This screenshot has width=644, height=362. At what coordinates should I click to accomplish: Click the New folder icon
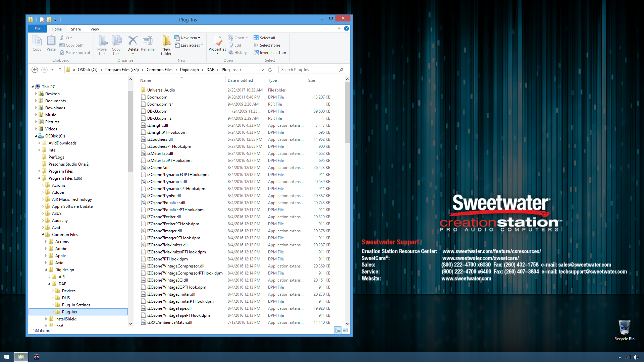(x=166, y=41)
